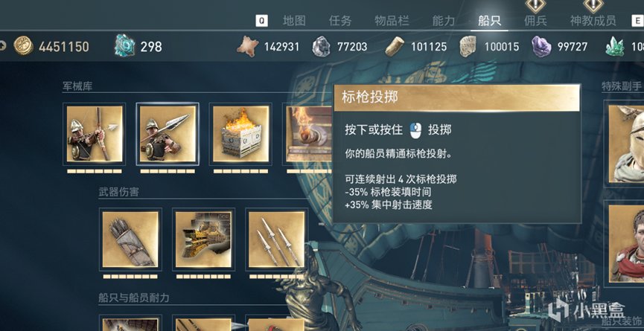The height and width of the screenshot is (331, 644).
Task: Open the 地图 tab
Action: pos(295,21)
